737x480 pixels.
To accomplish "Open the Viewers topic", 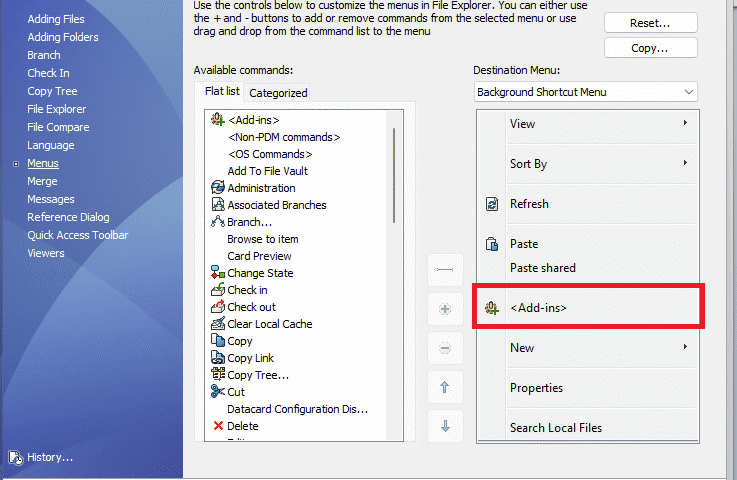I will [46, 253].
